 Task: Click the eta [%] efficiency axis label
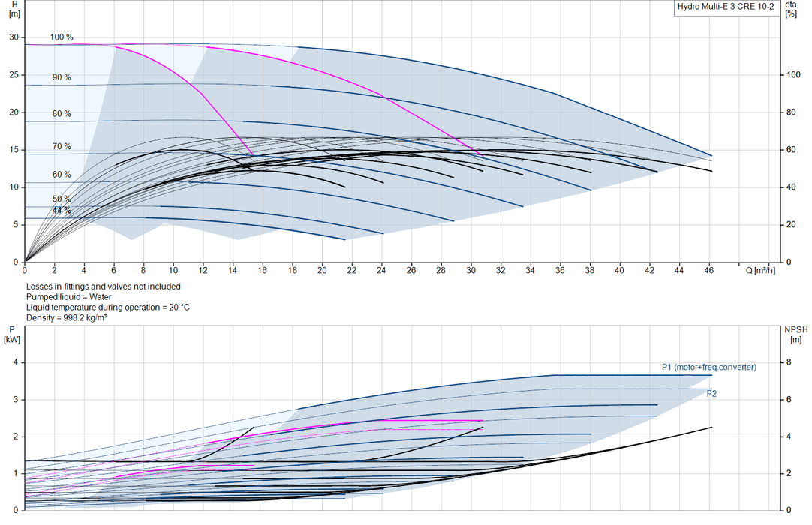click(791, 9)
